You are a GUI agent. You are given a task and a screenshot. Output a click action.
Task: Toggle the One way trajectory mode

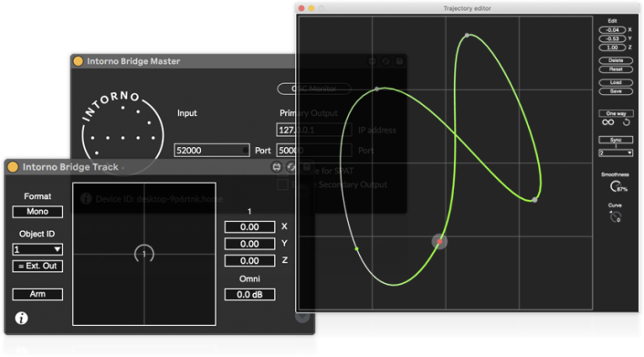click(x=616, y=113)
